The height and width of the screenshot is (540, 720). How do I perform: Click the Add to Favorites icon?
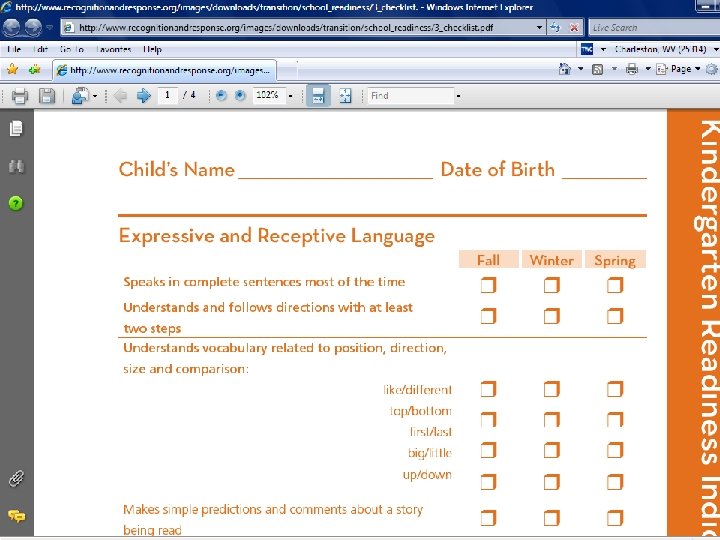click(x=34, y=70)
